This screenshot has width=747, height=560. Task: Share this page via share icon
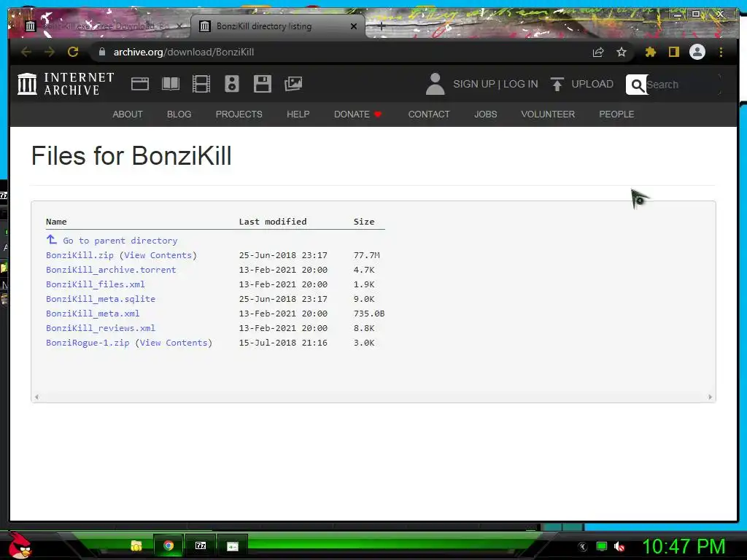(x=598, y=52)
